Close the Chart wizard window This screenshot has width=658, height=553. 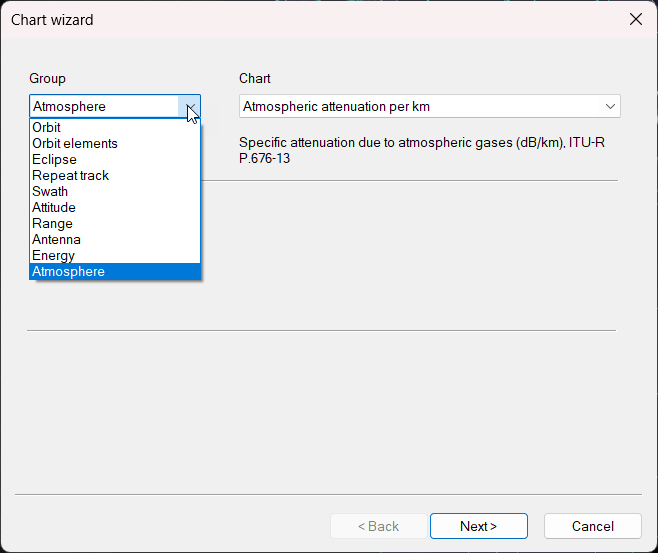click(635, 19)
